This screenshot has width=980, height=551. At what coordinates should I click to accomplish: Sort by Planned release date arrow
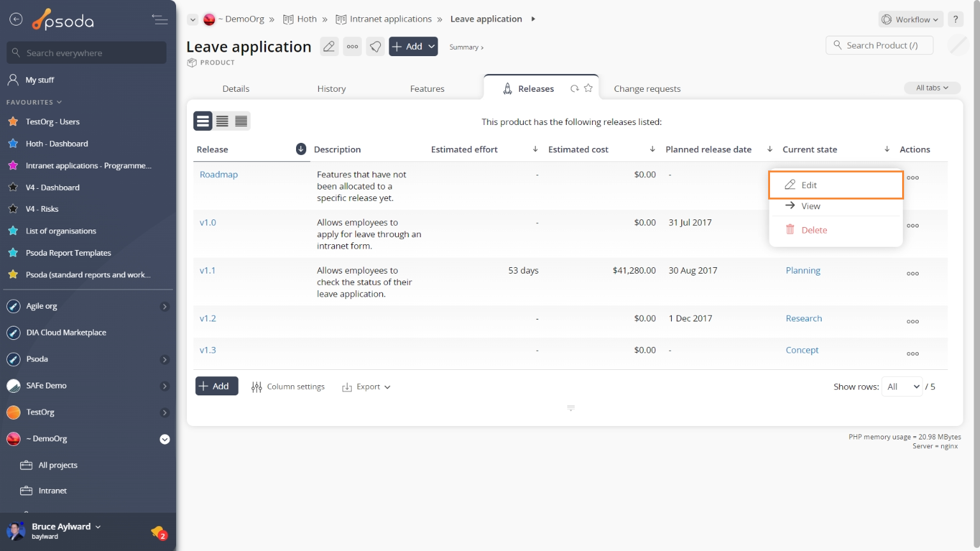(769, 149)
